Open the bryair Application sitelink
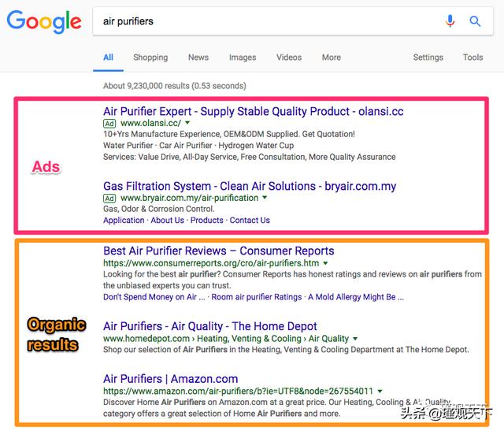 coord(124,221)
